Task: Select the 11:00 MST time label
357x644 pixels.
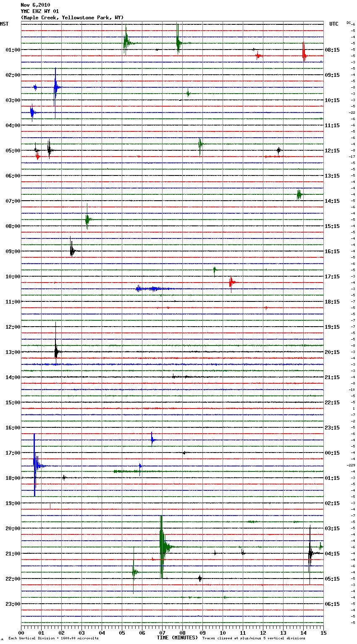Action: point(13,302)
